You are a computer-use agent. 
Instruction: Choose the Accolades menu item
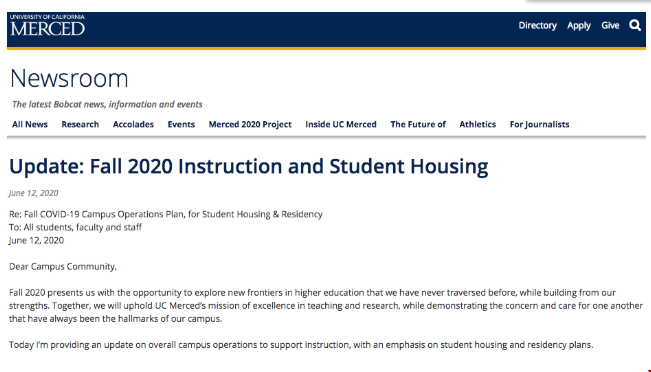pos(133,124)
